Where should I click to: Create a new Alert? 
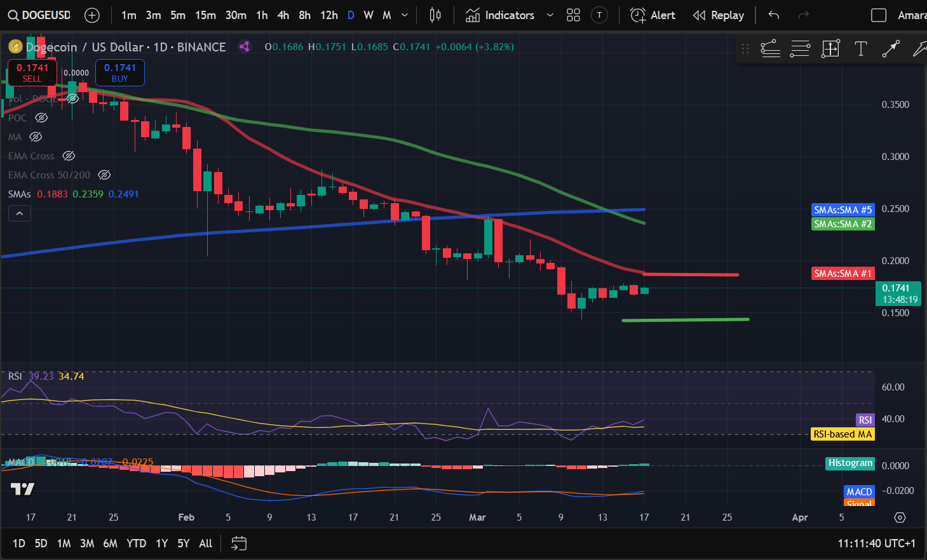[653, 15]
